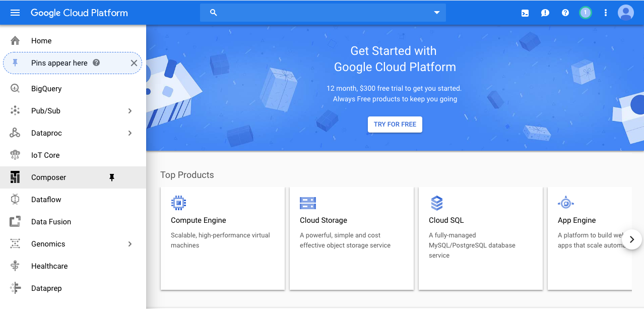Open the App Engine product card
Screen dimensions: 644x309
click(590, 238)
